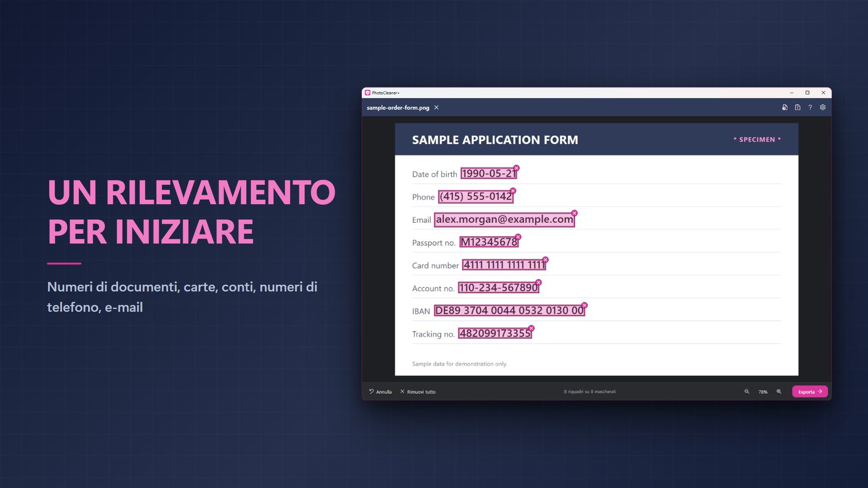868x488 pixels.
Task: Click Rimuovi tutto to clear all masks
Action: (x=418, y=391)
